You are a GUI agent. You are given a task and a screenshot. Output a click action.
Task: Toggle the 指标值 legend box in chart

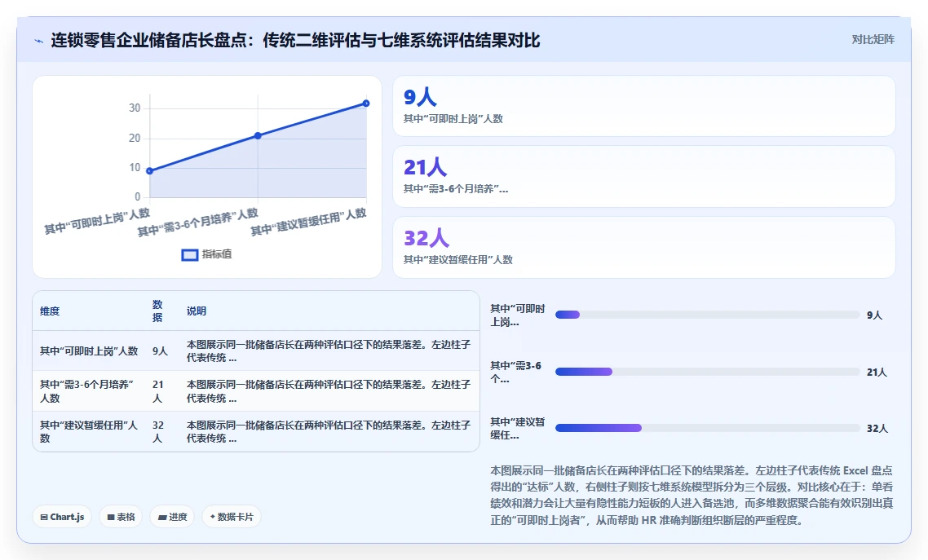189,255
